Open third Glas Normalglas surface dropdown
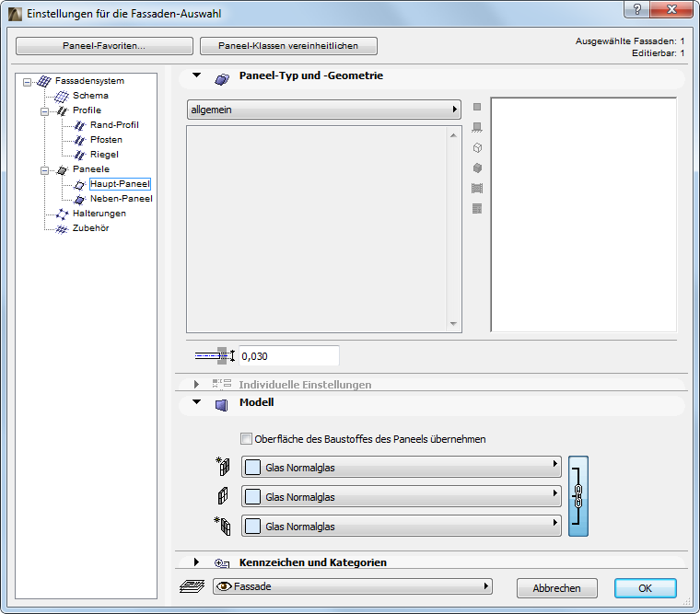Viewport: 700px width, 614px height. point(402,526)
